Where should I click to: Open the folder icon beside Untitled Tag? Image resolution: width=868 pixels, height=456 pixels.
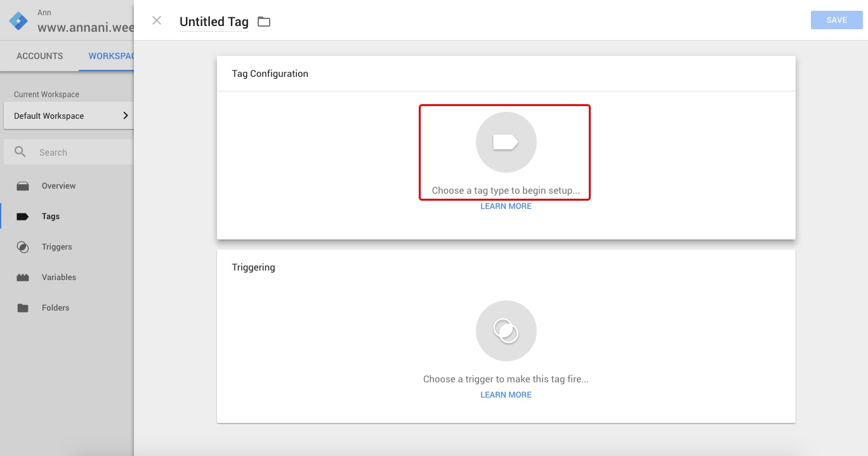[264, 22]
